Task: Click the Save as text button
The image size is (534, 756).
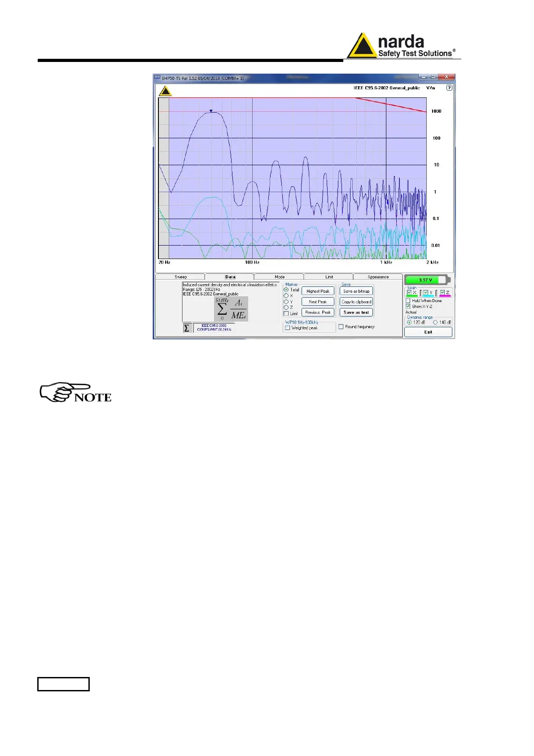Action: [356, 312]
